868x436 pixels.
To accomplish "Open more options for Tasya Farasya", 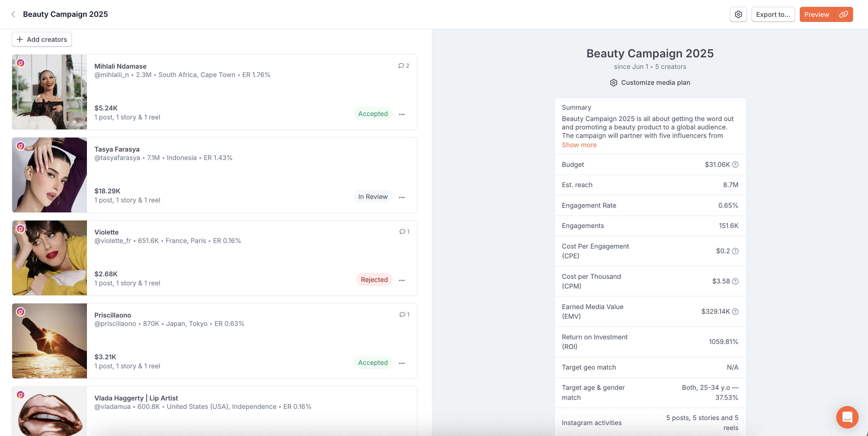I will (402, 197).
